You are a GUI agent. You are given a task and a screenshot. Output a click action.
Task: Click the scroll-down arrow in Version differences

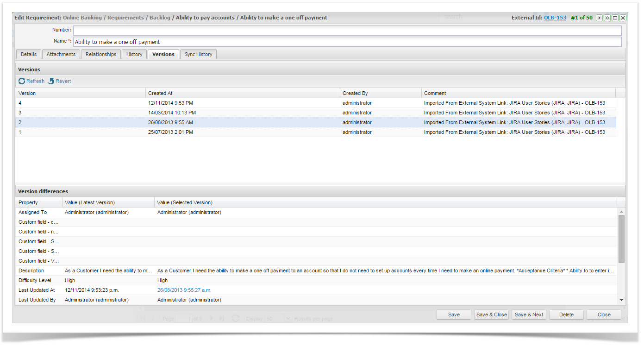pos(621,300)
